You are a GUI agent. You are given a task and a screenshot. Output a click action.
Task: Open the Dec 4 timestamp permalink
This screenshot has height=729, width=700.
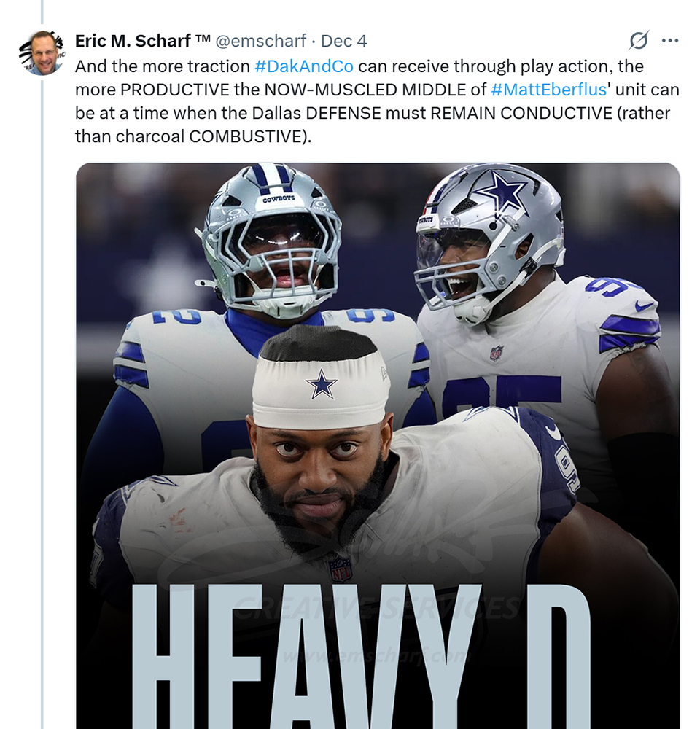coord(344,41)
